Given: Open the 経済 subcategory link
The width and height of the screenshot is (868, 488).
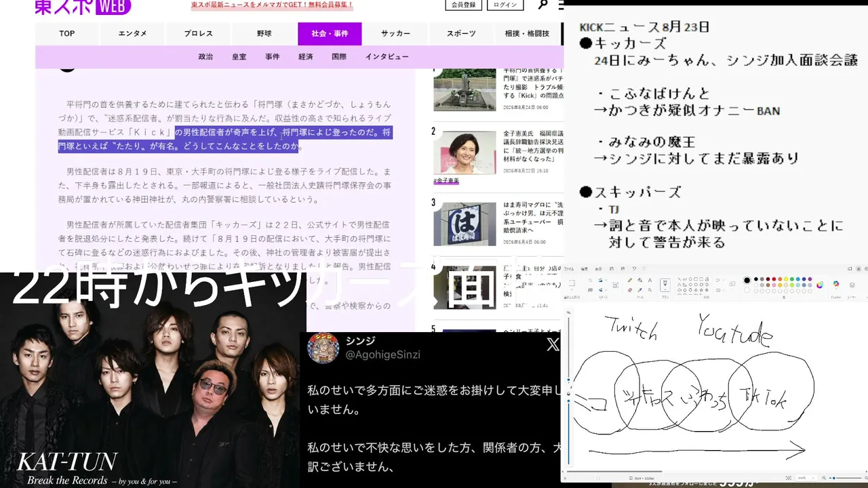Looking at the screenshot, I should tap(306, 57).
